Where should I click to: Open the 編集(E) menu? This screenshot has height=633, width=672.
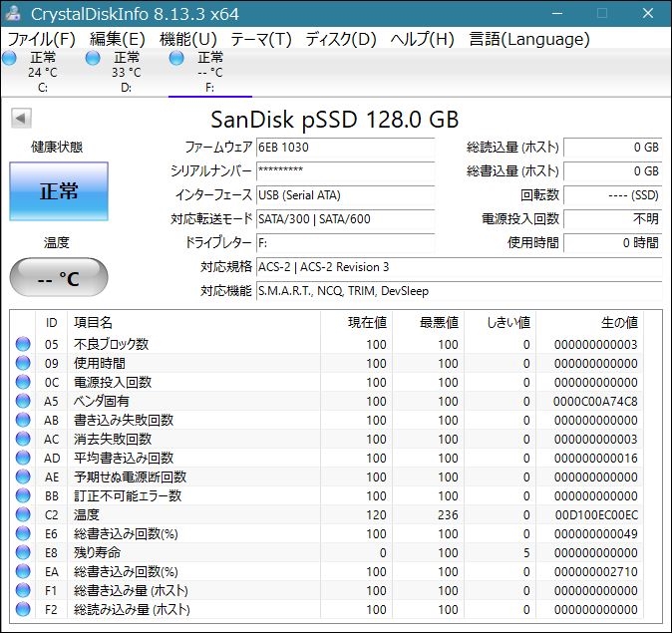117,40
